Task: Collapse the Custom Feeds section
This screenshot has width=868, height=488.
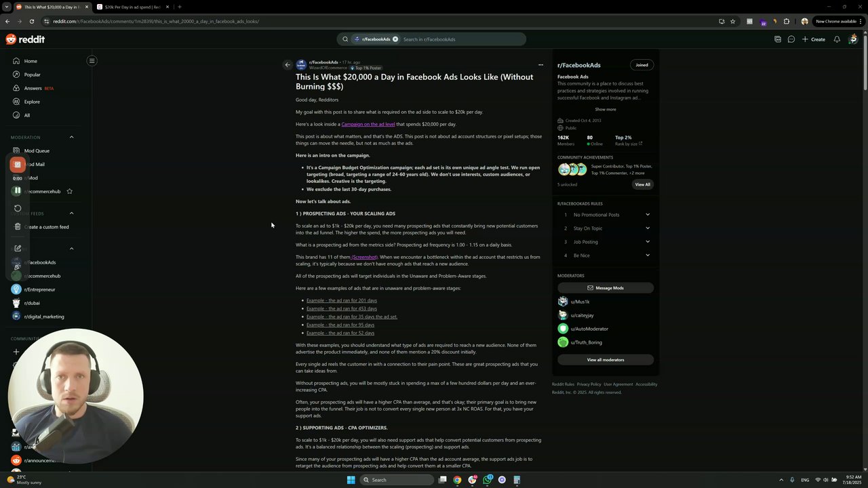Action: 71,213
